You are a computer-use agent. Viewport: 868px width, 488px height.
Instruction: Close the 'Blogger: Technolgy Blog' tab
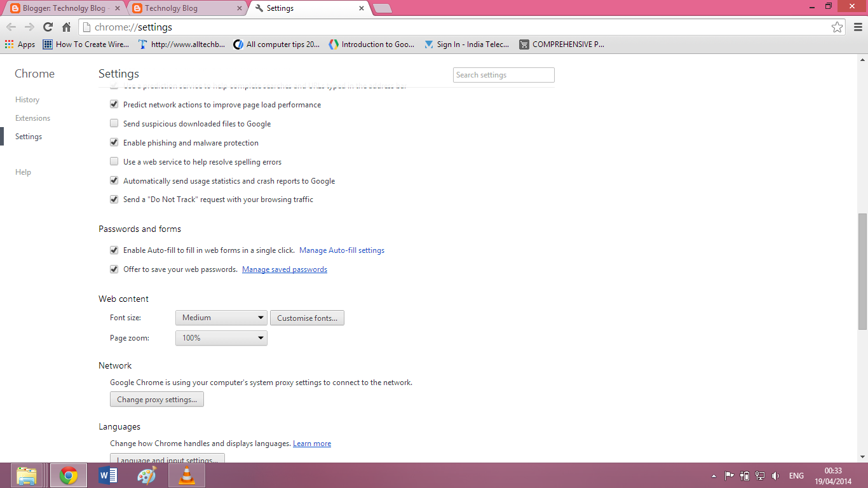point(118,8)
